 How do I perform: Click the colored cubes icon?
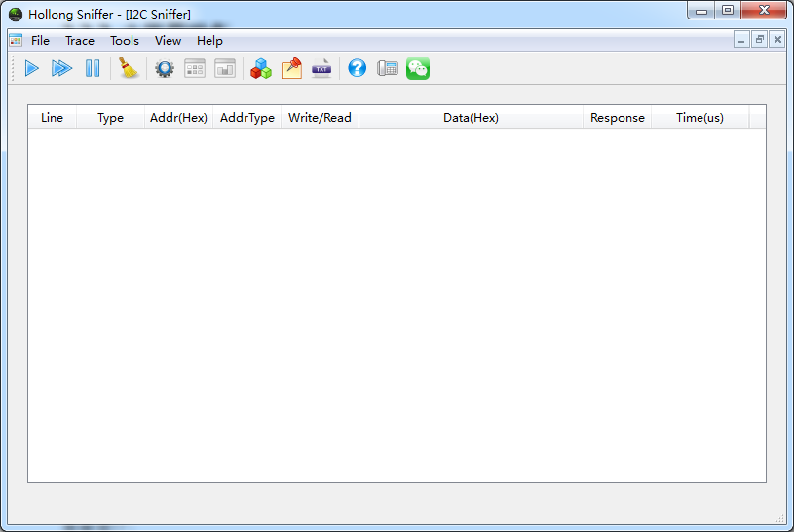coord(261,68)
